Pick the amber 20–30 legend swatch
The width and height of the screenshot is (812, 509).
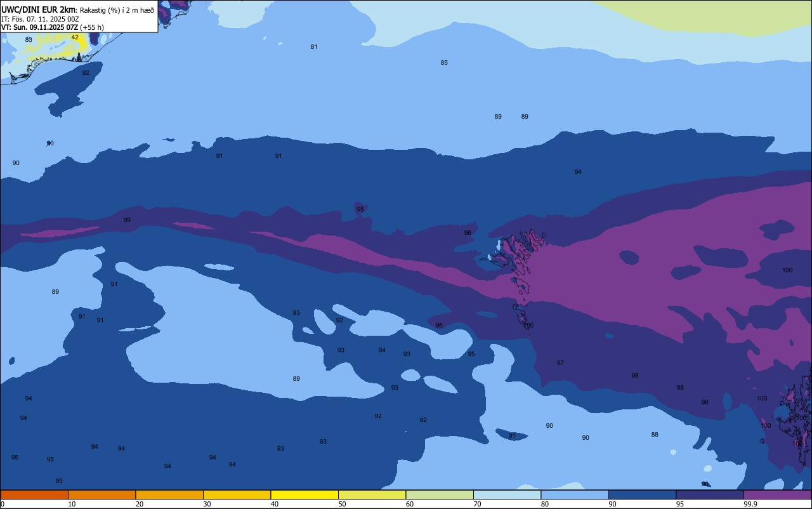[169, 494]
